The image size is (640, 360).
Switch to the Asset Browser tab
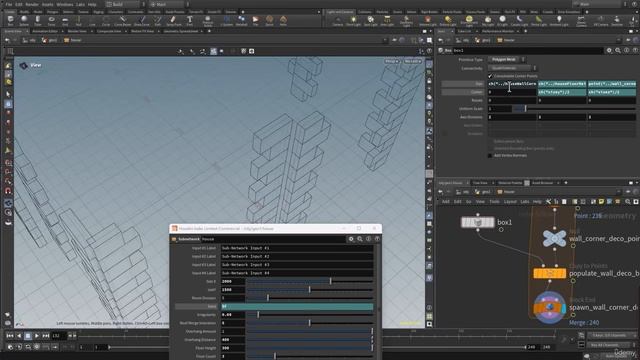542,183
